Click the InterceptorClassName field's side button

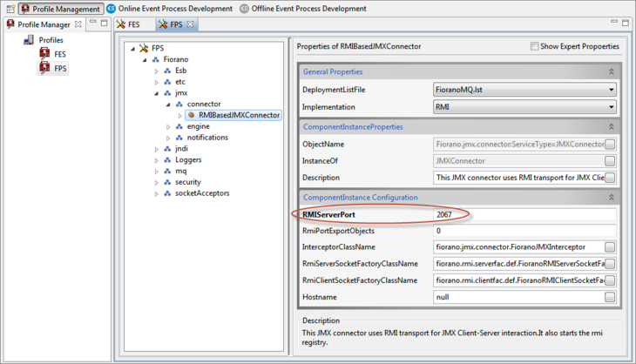pyautogui.click(x=610, y=246)
